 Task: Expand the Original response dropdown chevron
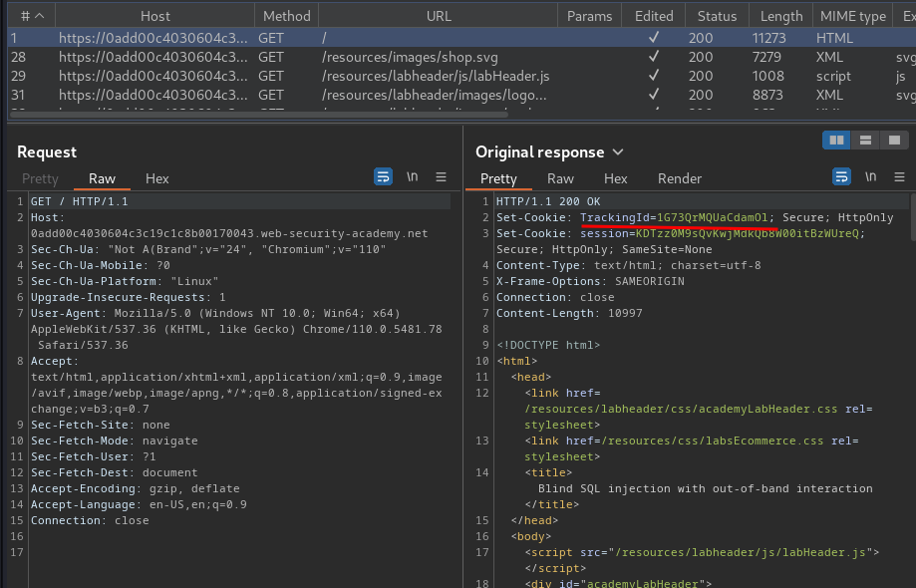[x=618, y=152]
